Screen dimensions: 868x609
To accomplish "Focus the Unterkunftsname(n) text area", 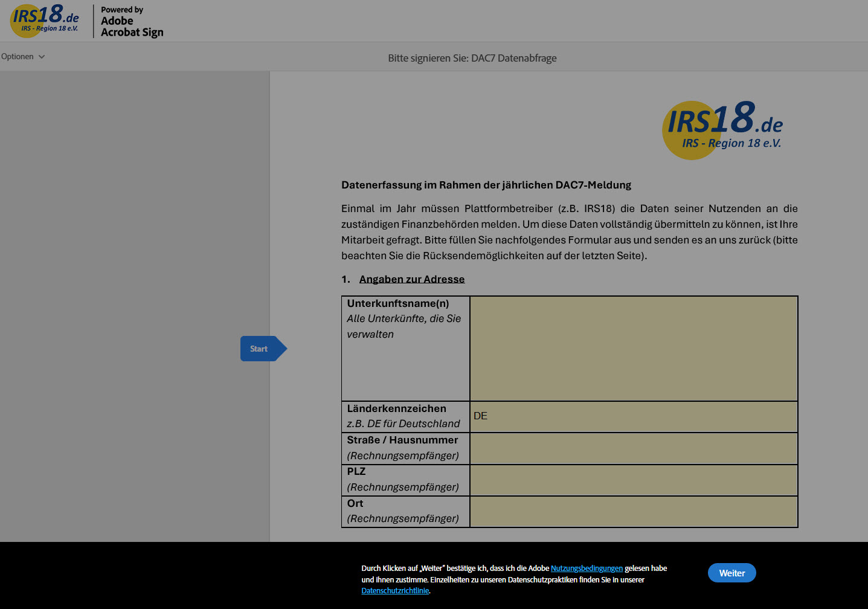I will [x=633, y=348].
